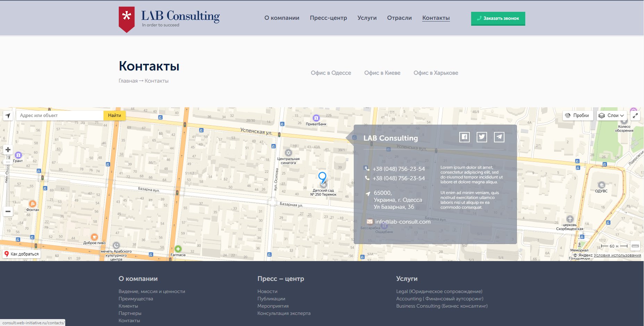Focus the Адрес или объект search field
The width and height of the screenshot is (644, 326).
(x=60, y=116)
